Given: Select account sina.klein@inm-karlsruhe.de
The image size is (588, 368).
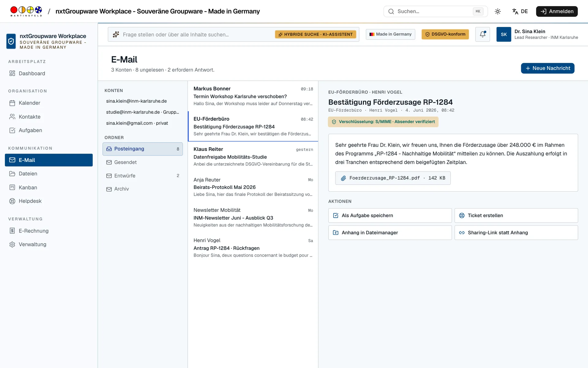Looking at the screenshot, I should coord(137,101).
